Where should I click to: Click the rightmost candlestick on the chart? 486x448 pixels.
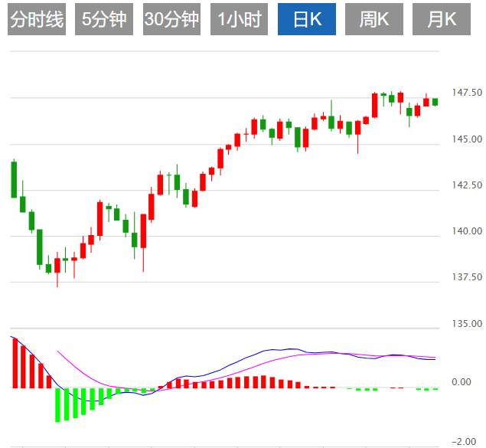[435, 102]
